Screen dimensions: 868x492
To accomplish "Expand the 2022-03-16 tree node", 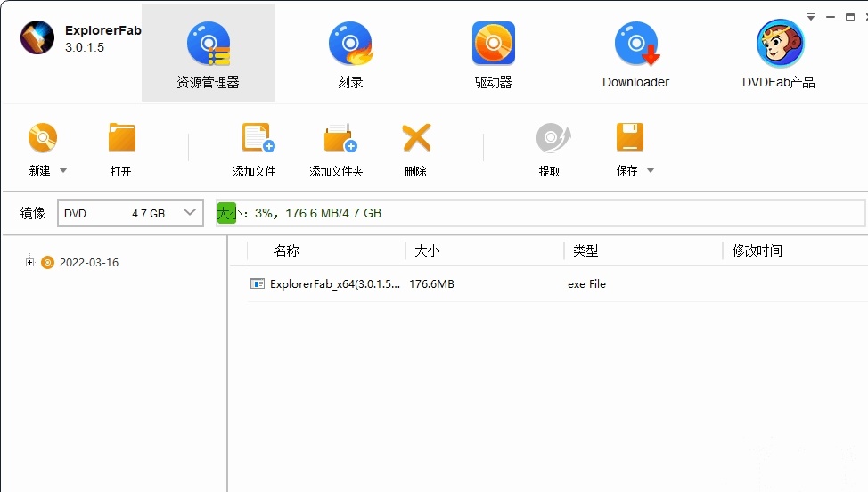I will 29,262.
